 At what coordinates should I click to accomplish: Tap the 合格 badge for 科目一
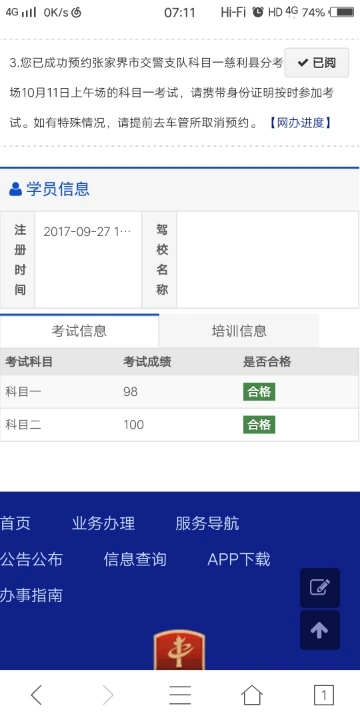pyautogui.click(x=259, y=392)
